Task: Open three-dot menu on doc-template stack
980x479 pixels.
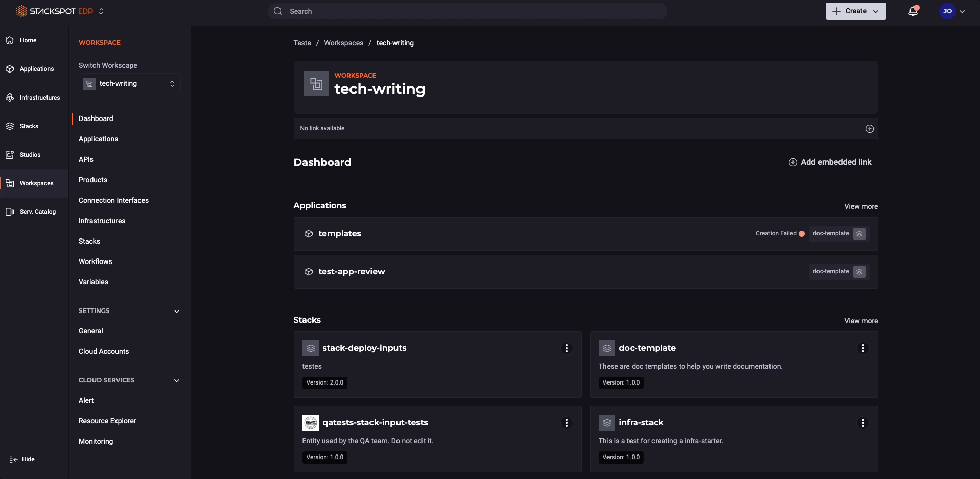Action: coord(862,348)
